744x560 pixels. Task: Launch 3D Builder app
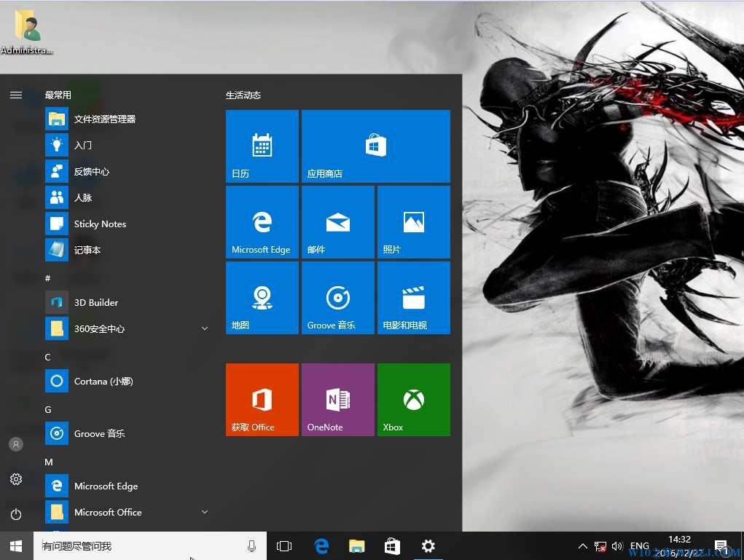128,302
